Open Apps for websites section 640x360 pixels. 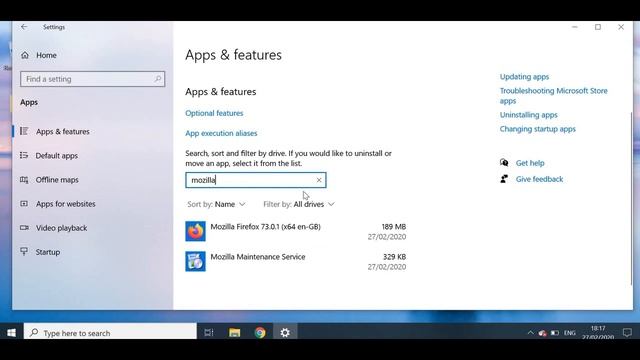tap(65, 204)
